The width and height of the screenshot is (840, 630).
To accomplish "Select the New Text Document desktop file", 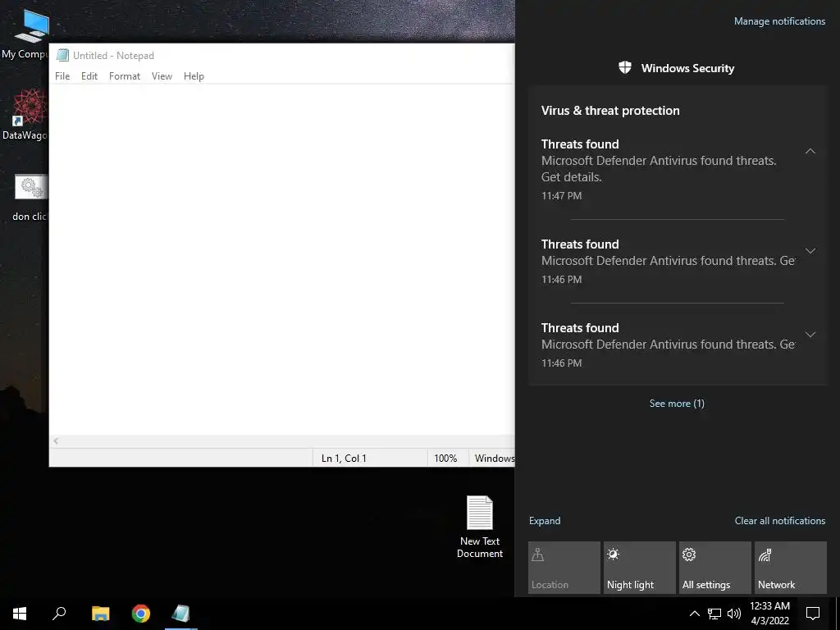I will click(x=479, y=527).
